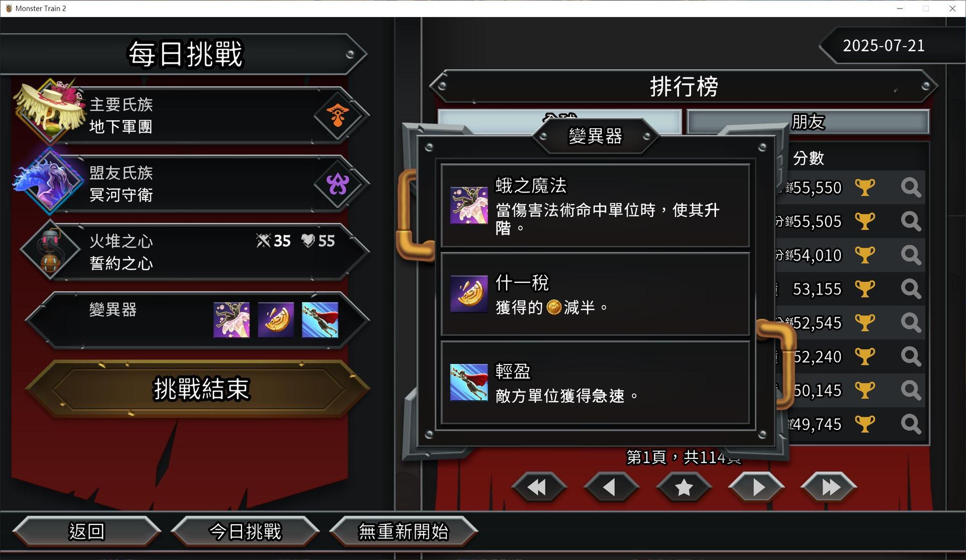Go to previous leaderboard page
The width and height of the screenshot is (966, 560).
pos(611,487)
